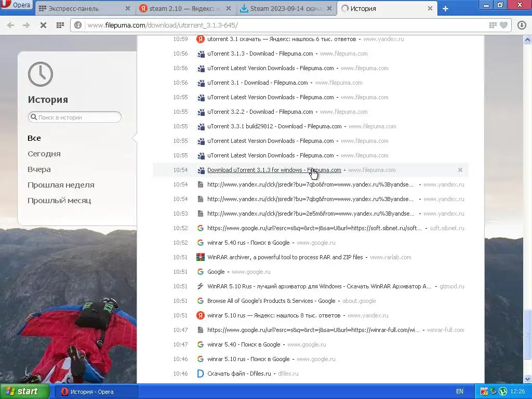Close the История tab
This screenshot has height=399, width=532.
(430, 8)
